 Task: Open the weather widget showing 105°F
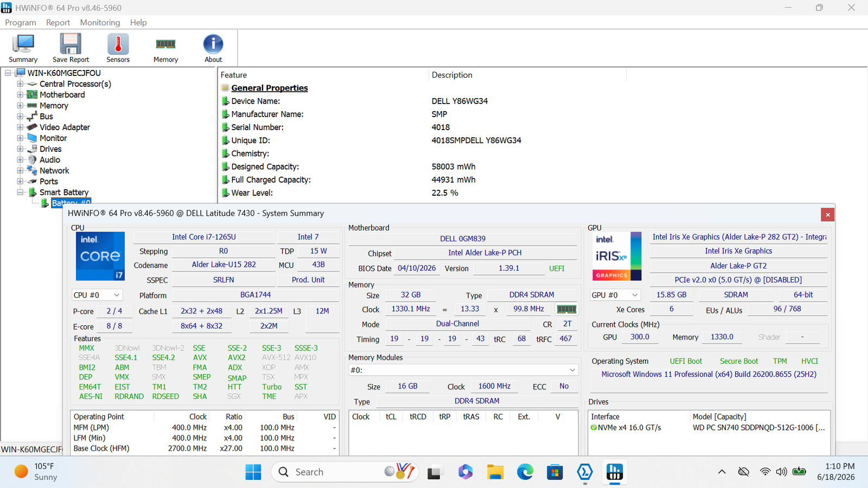pos(36,472)
